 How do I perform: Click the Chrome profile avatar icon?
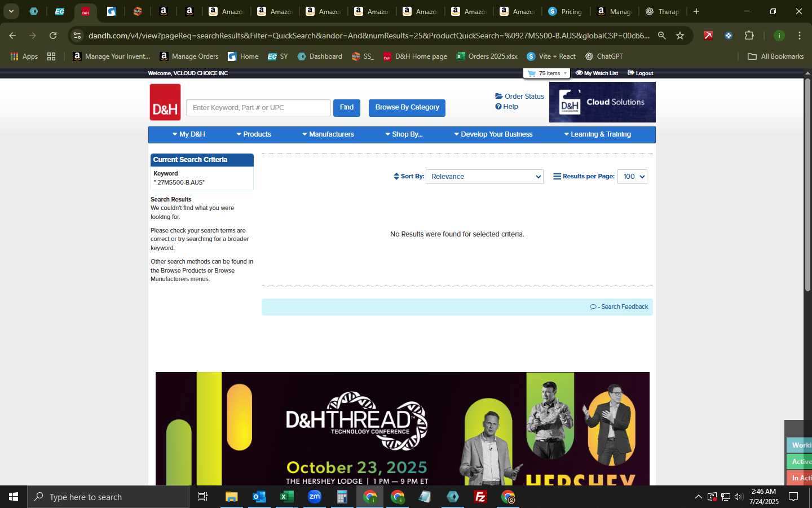pyautogui.click(x=779, y=36)
